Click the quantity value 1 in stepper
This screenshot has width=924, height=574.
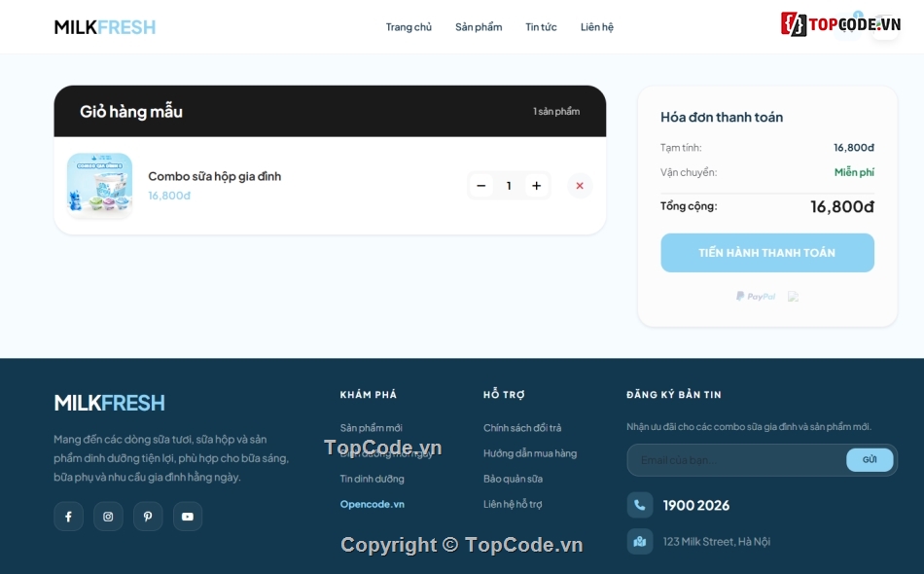point(509,186)
